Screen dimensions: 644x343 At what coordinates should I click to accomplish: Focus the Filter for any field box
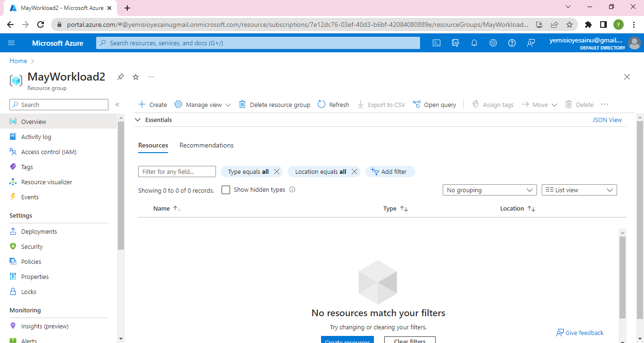point(177,171)
